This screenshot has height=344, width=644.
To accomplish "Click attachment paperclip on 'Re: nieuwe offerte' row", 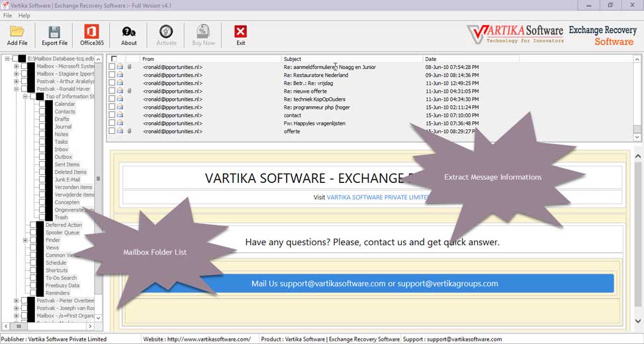I will (x=129, y=91).
